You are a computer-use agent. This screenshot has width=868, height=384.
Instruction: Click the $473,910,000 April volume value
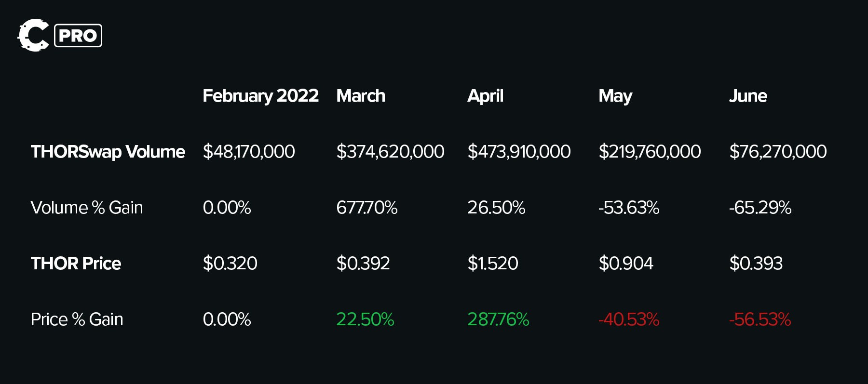(519, 152)
